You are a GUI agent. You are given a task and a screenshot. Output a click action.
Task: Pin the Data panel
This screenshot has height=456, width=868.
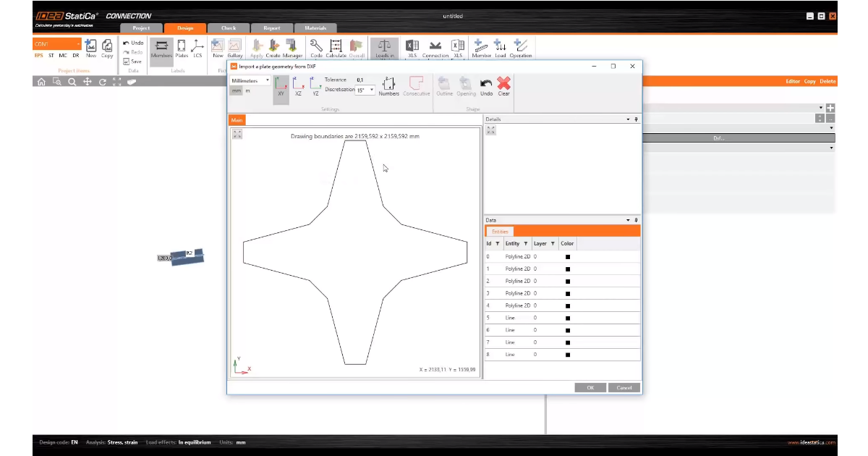(636, 220)
